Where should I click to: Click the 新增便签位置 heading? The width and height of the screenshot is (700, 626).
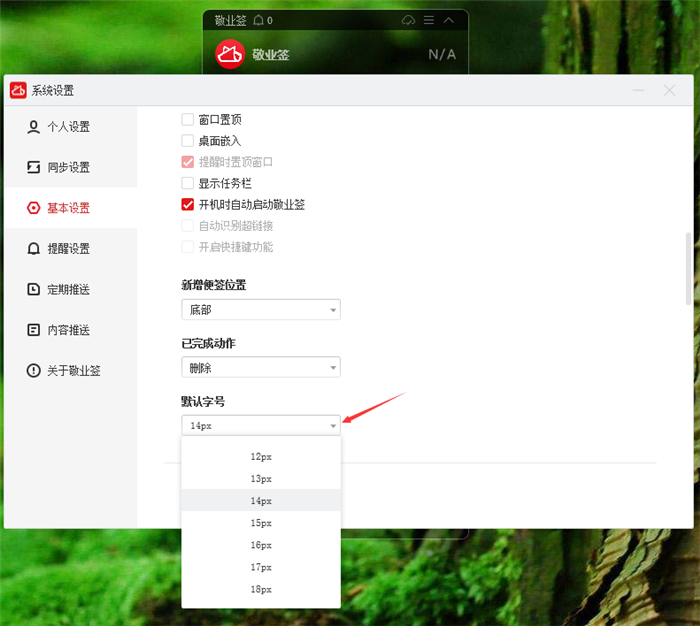point(213,285)
